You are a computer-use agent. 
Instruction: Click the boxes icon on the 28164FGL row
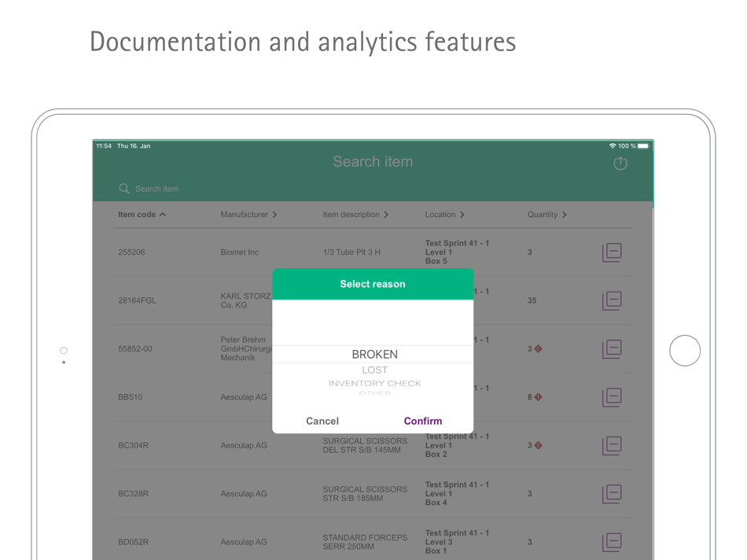pos(611,300)
